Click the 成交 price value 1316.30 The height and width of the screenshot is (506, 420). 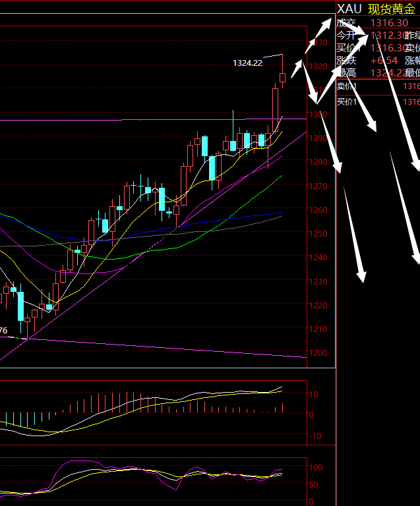pyautogui.click(x=389, y=23)
